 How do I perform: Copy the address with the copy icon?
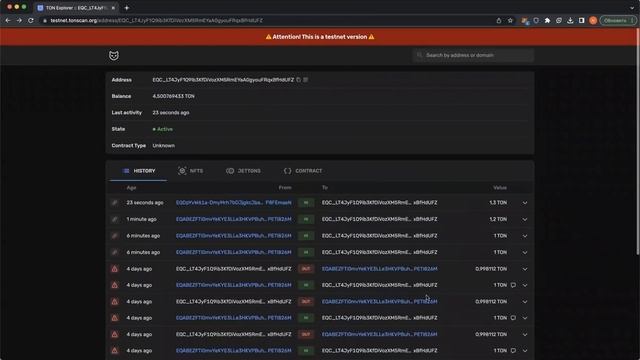tap(298, 80)
